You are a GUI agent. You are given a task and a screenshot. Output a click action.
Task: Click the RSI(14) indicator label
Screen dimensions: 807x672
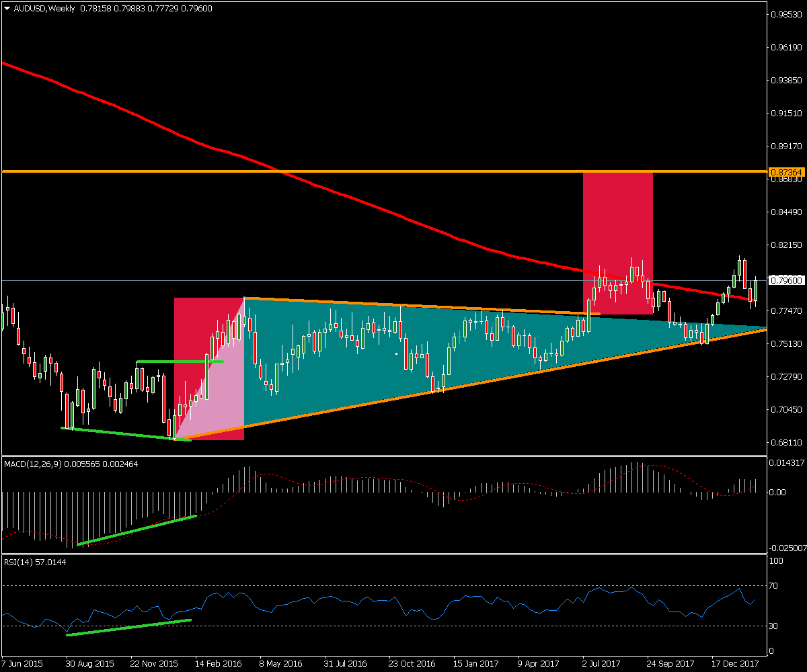pos(19,562)
